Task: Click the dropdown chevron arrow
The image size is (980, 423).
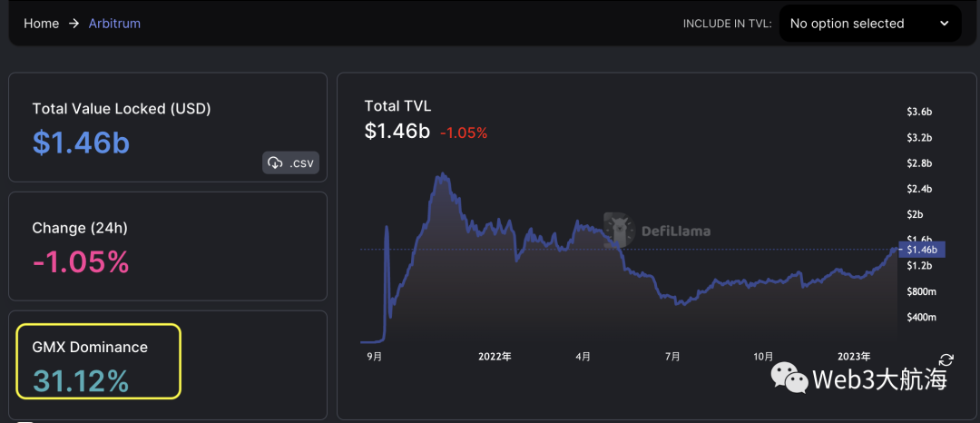Action: point(945,24)
